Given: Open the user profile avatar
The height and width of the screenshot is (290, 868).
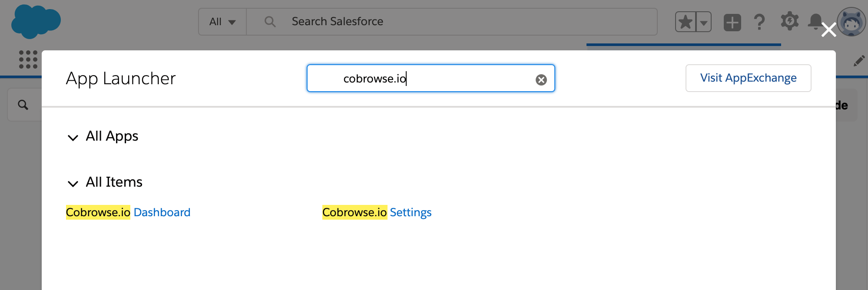Looking at the screenshot, I should pos(851,22).
